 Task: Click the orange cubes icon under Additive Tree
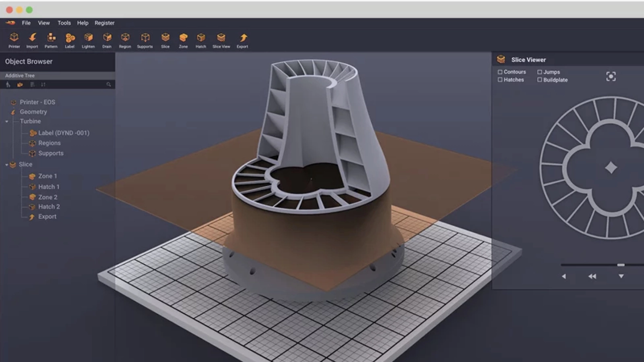pyautogui.click(x=20, y=84)
